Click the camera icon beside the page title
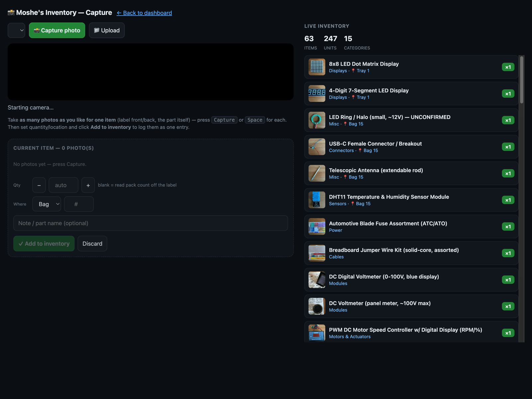532x399 pixels. [11, 12]
